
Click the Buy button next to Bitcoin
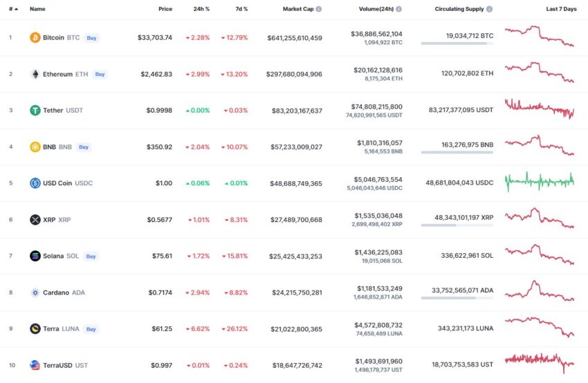[x=91, y=38]
